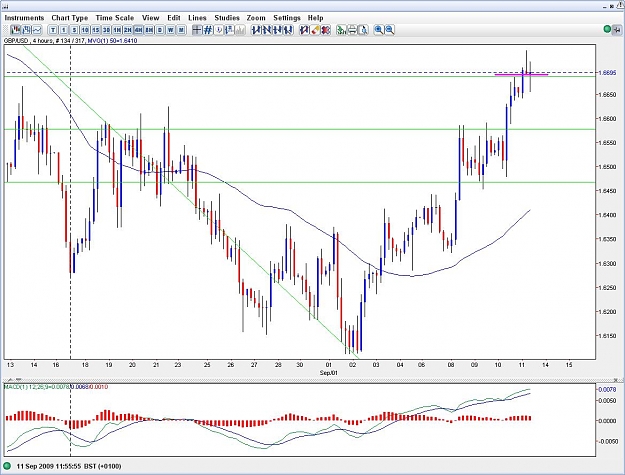Select line chart type icon
This screenshot has height=475, width=625.
point(37,30)
